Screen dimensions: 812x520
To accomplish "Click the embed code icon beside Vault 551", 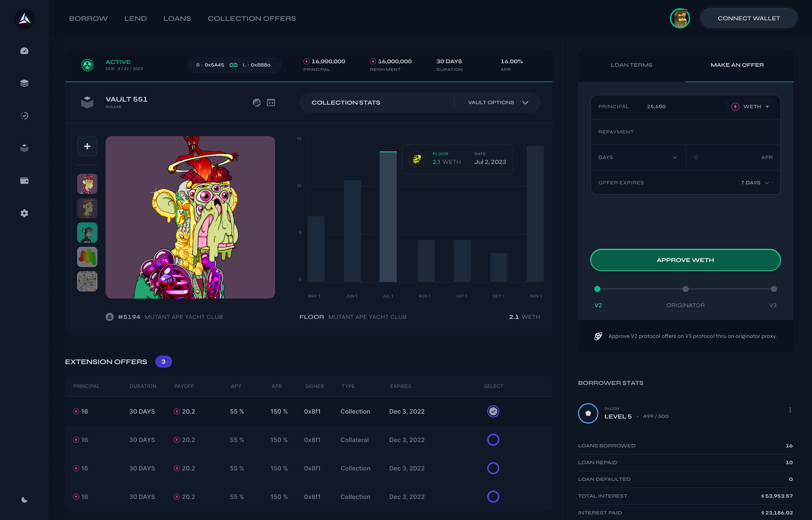I will point(271,103).
